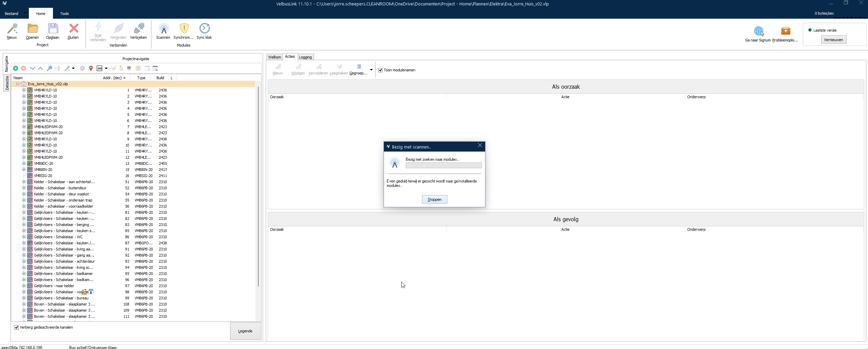This screenshot has height=349, width=868.
Task: Click the magnifier search icon in Projectnavigatie
Action: pyautogui.click(x=50, y=68)
